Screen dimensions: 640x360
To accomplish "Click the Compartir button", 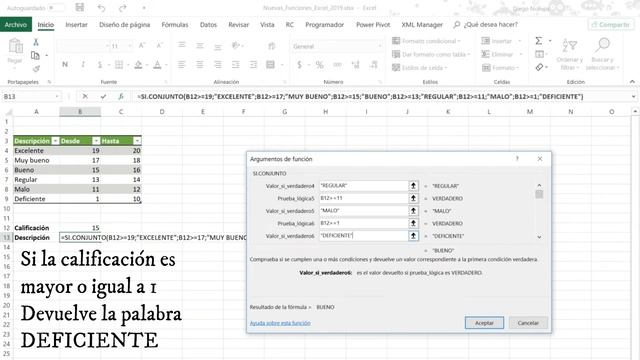I will click(611, 25).
